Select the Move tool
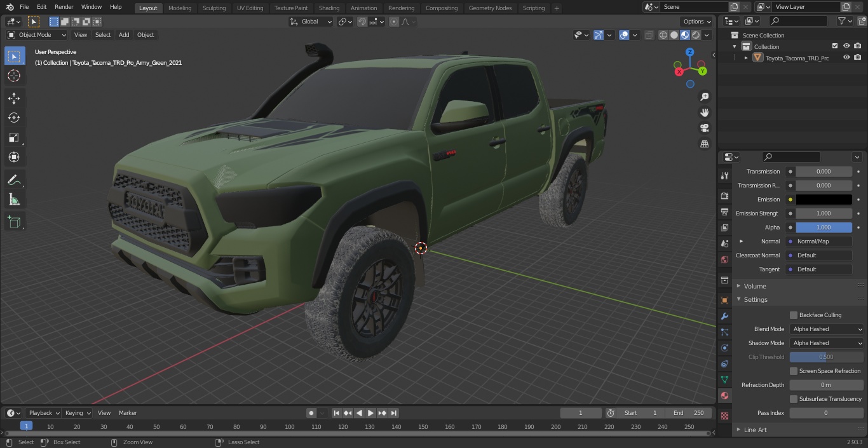The image size is (868, 448). click(14, 98)
